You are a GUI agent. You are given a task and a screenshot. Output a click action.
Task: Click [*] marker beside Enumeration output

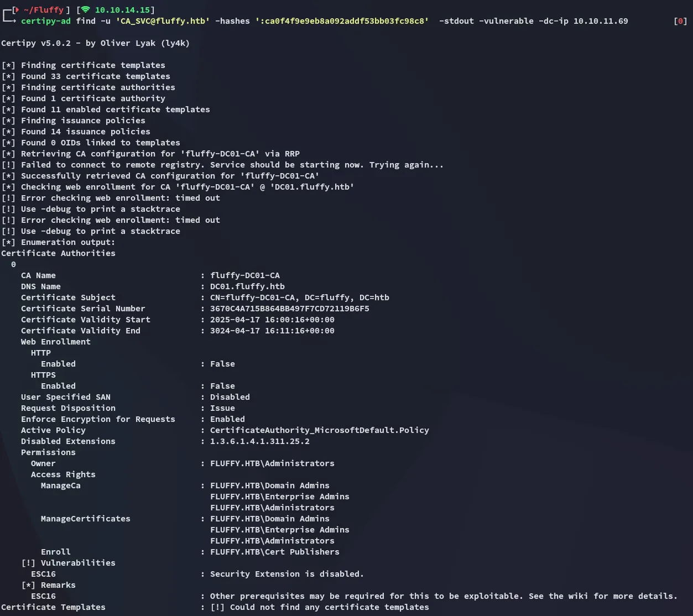point(8,242)
